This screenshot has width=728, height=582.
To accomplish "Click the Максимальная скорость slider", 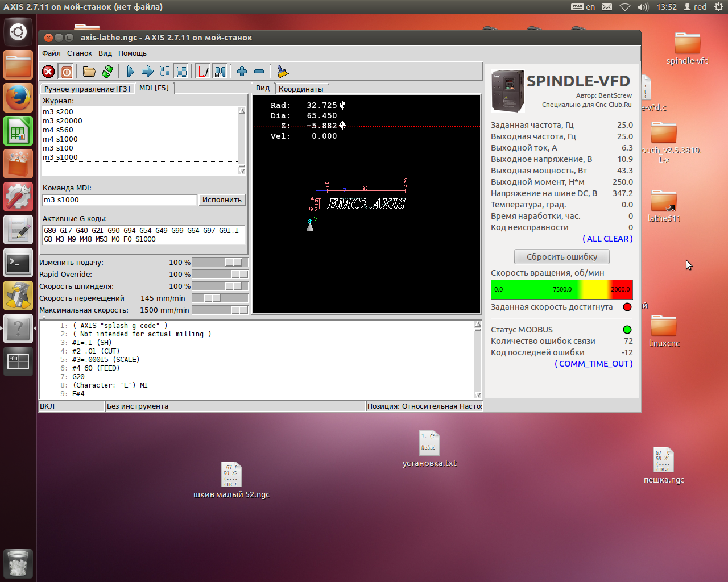I will (220, 310).
